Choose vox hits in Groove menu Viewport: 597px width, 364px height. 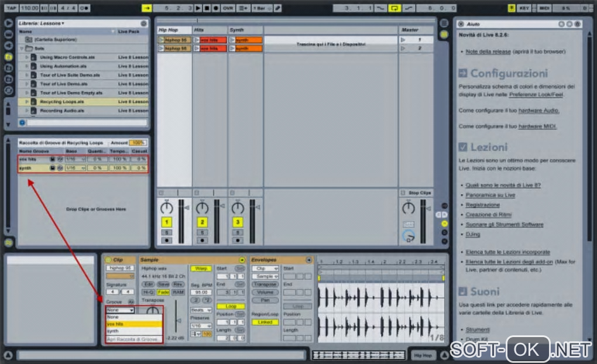[134, 324]
